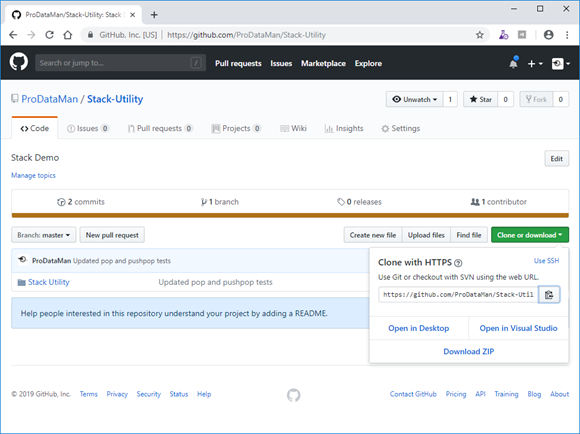
Task: Click the gray extension icon next to profile
Action: pyautogui.click(x=522, y=35)
